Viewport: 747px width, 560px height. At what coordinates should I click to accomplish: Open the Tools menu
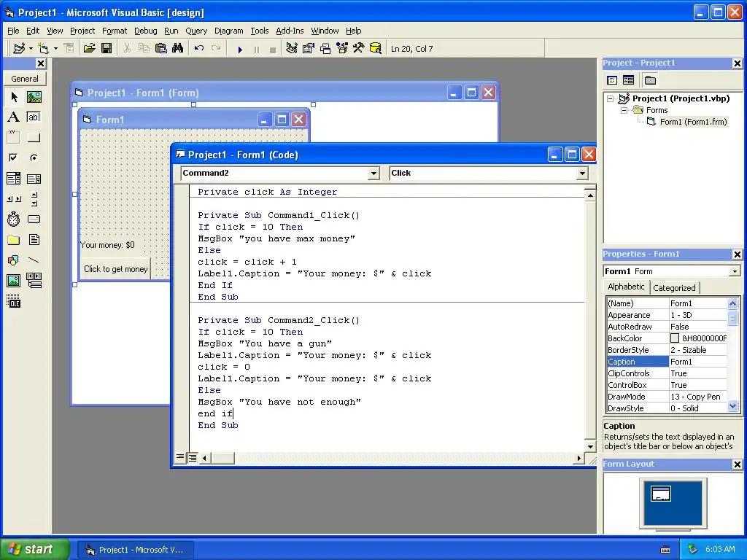pos(260,31)
